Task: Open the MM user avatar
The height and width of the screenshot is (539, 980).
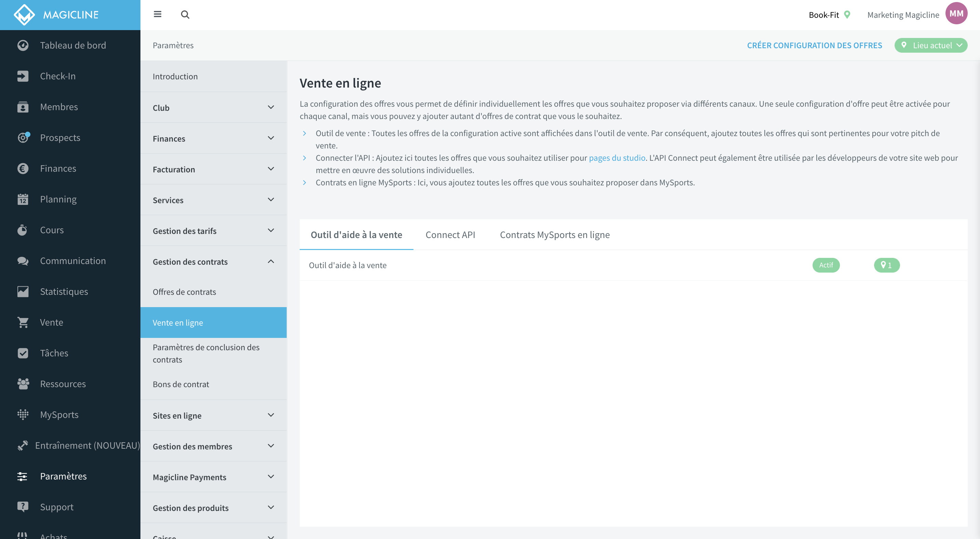Action: coord(956,14)
